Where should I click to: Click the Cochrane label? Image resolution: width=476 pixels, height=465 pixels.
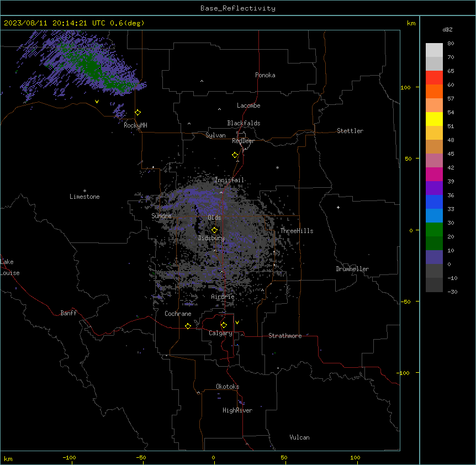tap(178, 314)
